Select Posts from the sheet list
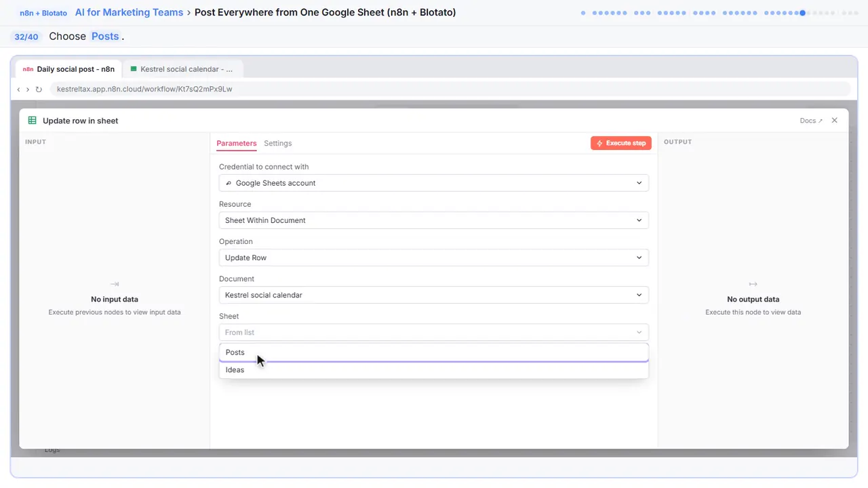 [x=433, y=352]
